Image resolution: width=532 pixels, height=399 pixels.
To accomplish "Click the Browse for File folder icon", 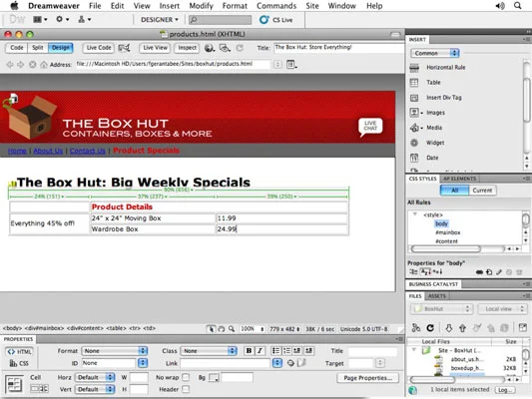I will click(301, 363).
